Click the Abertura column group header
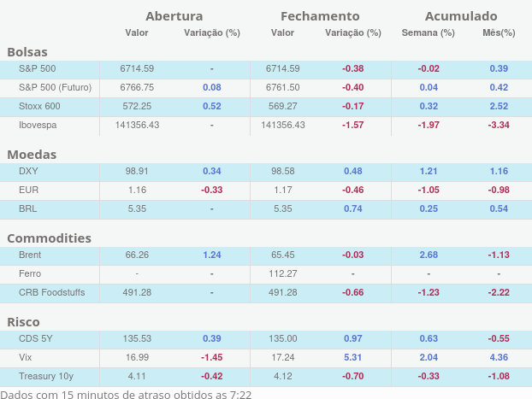532x399 pixels. coord(174,15)
